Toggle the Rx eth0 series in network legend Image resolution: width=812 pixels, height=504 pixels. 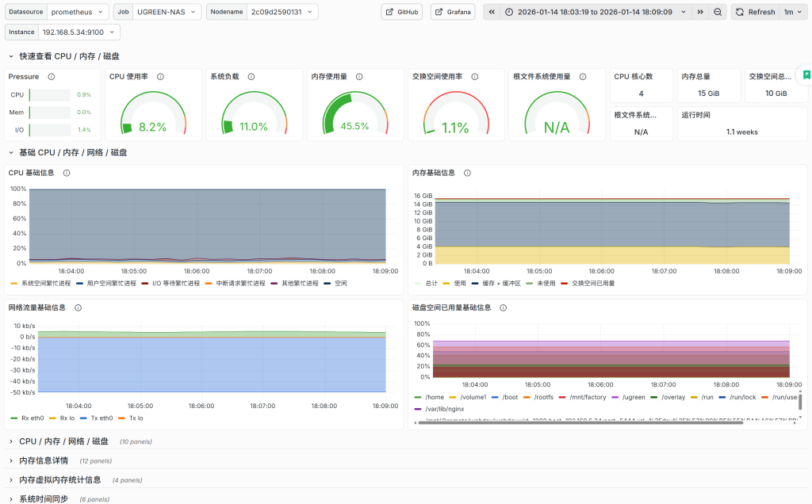point(34,418)
